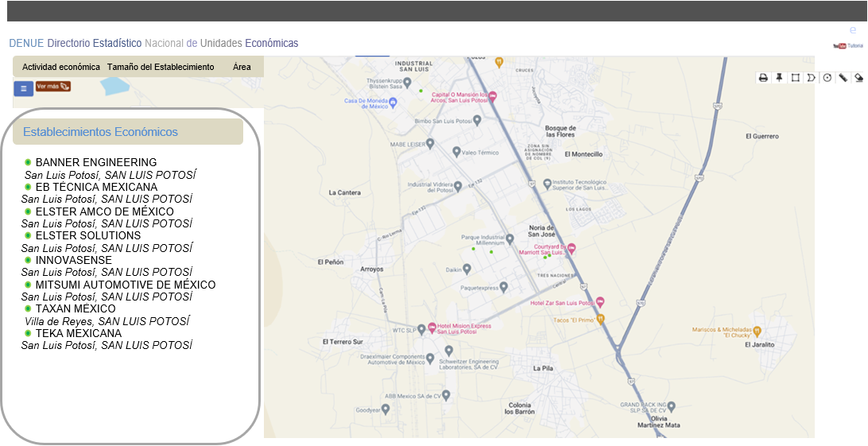
Task: Select ELSTER SOLUTIONS establishment
Action: [88, 235]
